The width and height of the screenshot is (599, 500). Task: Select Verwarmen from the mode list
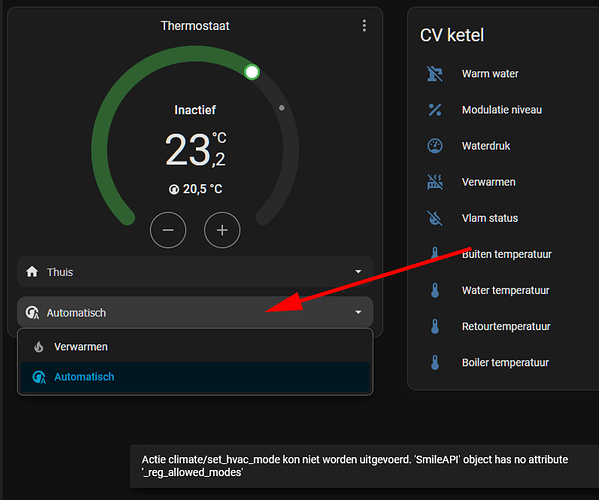(x=195, y=347)
